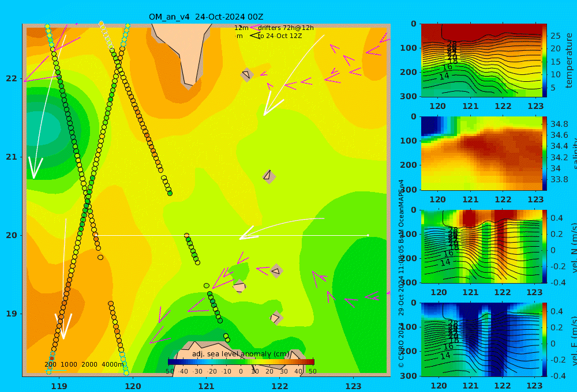Click the 100 depth label on salinity panel
This screenshot has width=577, height=392.
click(x=409, y=141)
